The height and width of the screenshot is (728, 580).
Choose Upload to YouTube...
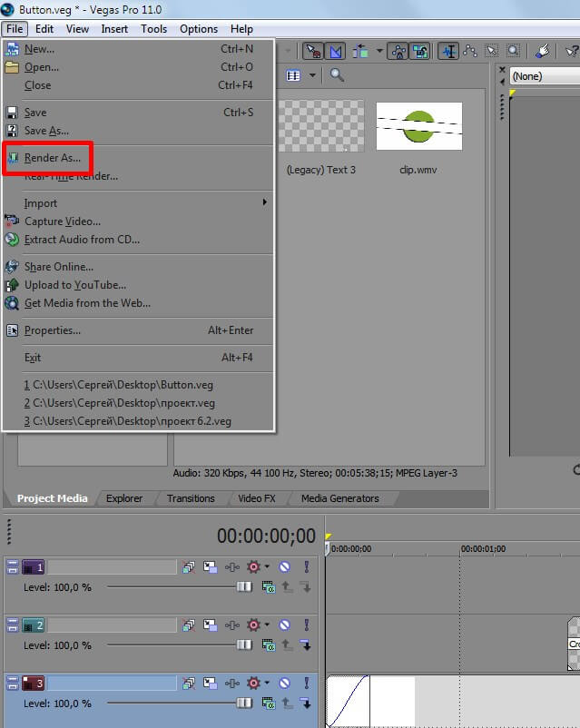point(138,285)
